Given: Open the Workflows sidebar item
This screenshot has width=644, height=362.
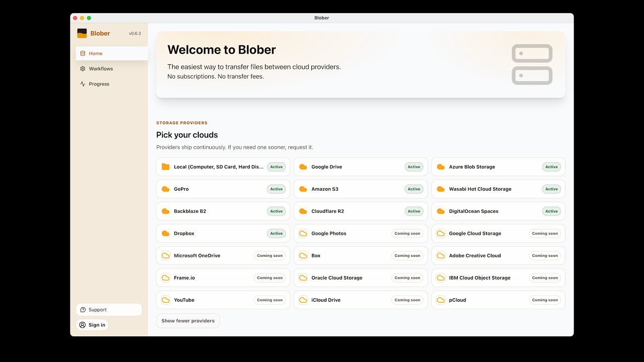Looking at the screenshot, I should [x=112, y=69].
